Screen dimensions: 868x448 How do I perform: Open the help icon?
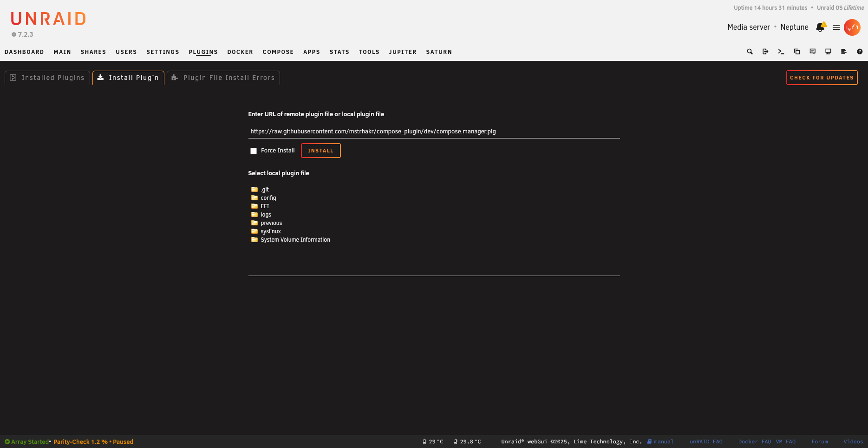click(860, 52)
